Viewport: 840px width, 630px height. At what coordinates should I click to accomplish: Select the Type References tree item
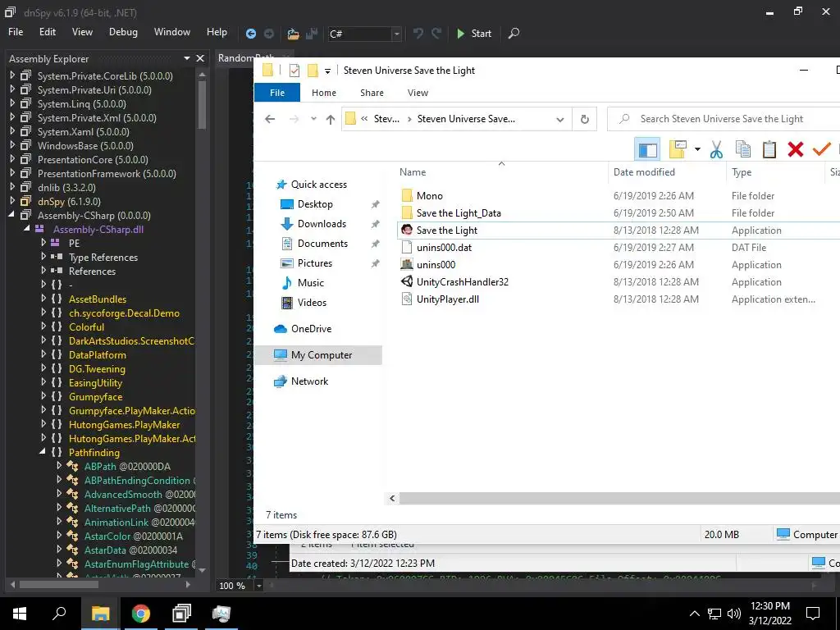click(103, 257)
